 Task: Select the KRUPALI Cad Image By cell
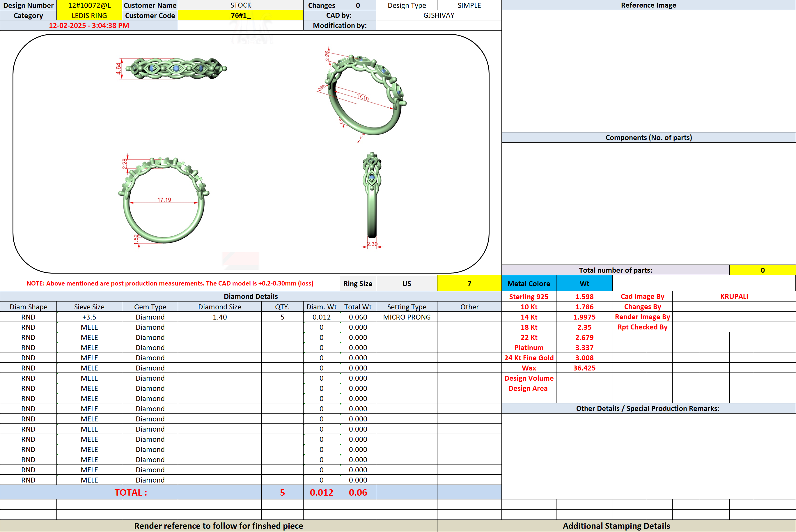coord(734,297)
